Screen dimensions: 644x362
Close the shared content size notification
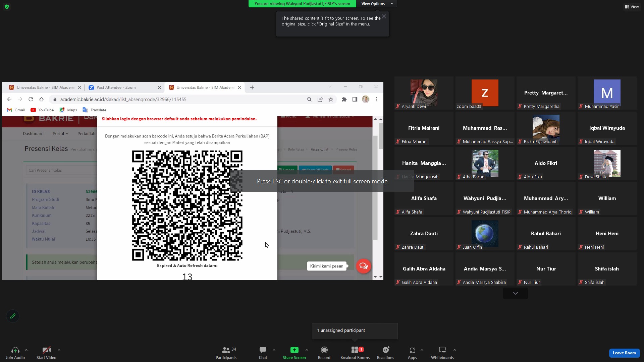[x=384, y=16]
